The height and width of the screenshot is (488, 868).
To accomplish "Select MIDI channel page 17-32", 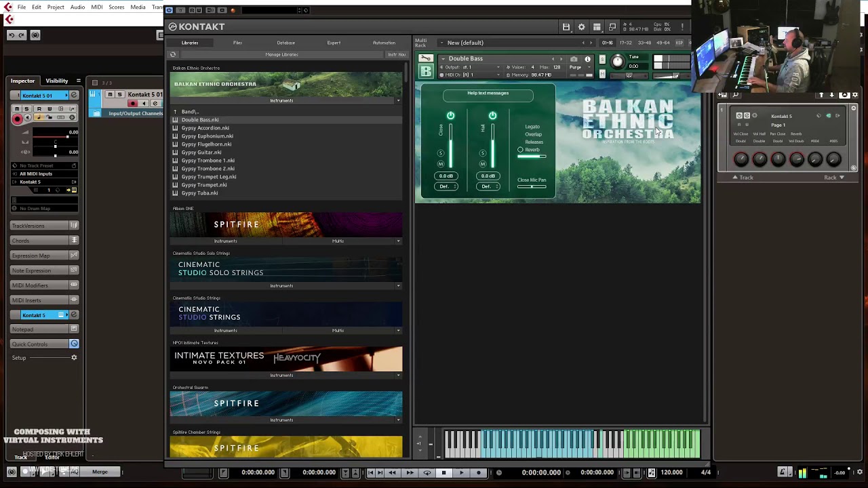I will pos(625,43).
